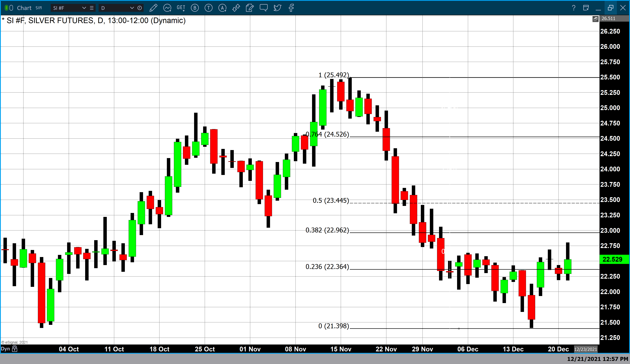Viewport: 630px width, 364px height.
Task: Expand the SI #F symbol dropdown
Action: [x=84, y=8]
